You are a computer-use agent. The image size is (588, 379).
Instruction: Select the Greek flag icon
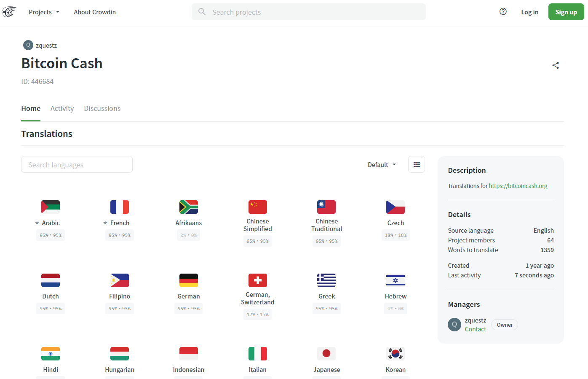326,280
